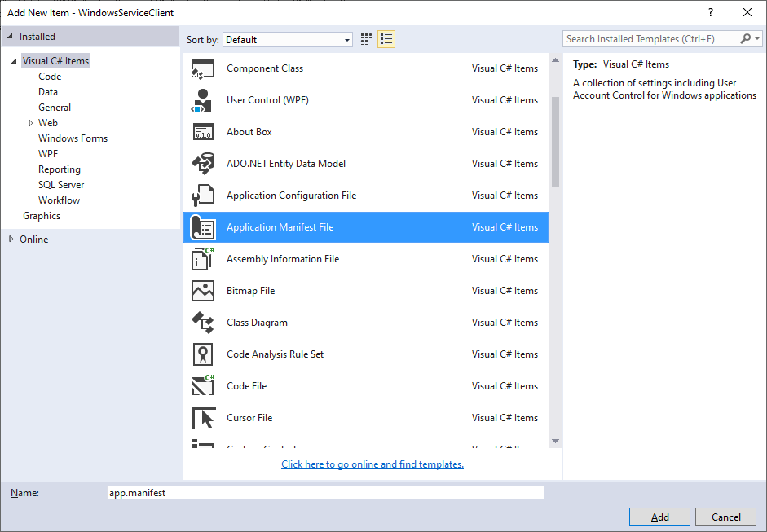This screenshot has height=532, width=767.
Task: Select the ADO.NET Entity Data Model icon
Action: 203,164
